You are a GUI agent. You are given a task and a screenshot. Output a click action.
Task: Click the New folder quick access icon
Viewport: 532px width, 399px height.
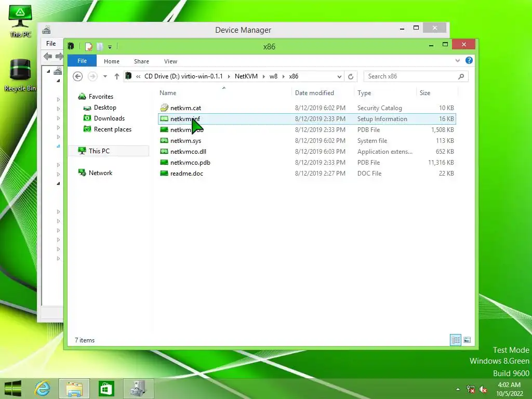99,46
